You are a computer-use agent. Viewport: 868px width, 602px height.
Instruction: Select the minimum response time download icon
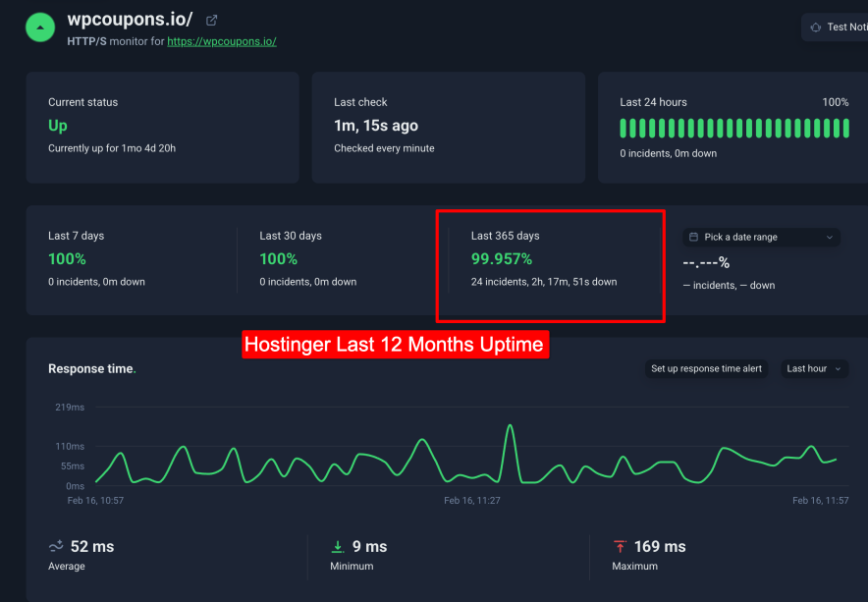point(337,545)
